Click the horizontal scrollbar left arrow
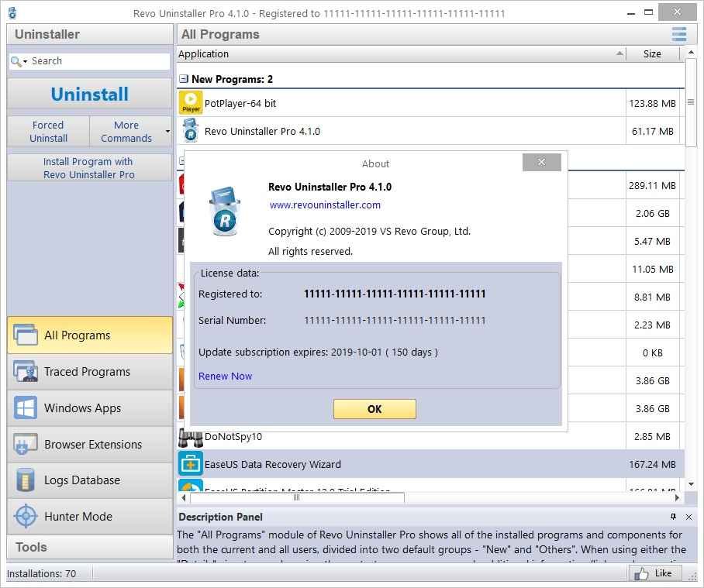Image resolution: width=704 pixels, height=588 pixels. point(184,498)
